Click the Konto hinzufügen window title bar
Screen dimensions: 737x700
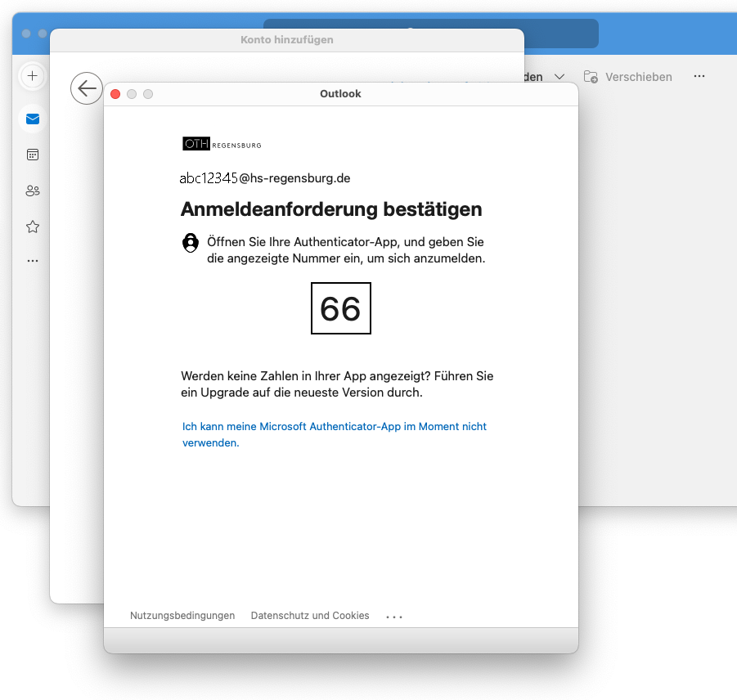tap(286, 39)
